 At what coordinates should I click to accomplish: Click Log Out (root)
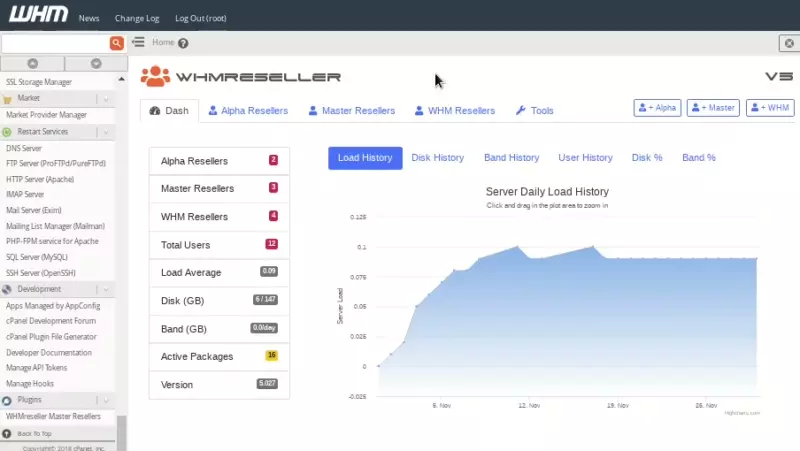point(201,18)
